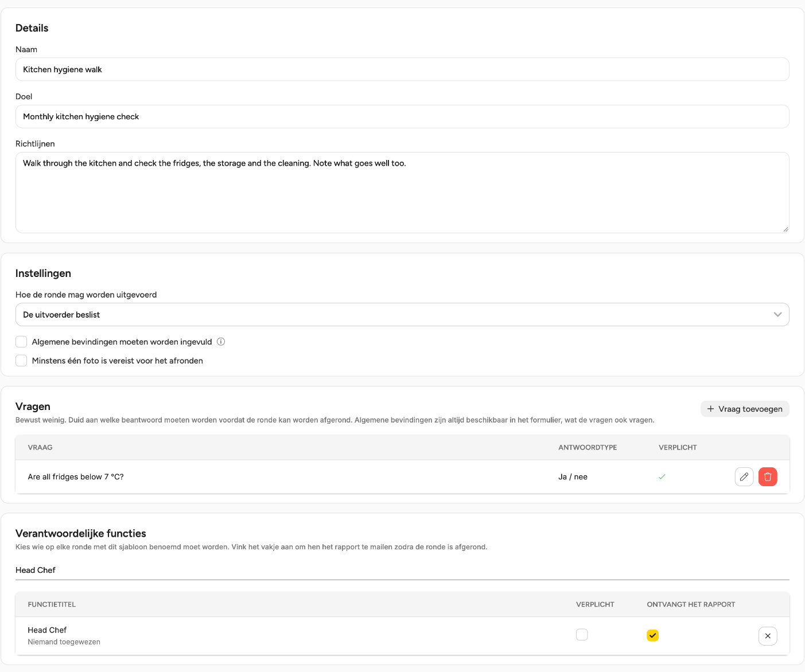
Task: Edit the Naam field 'Kitchen hygiene walk'
Action: [402, 69]
